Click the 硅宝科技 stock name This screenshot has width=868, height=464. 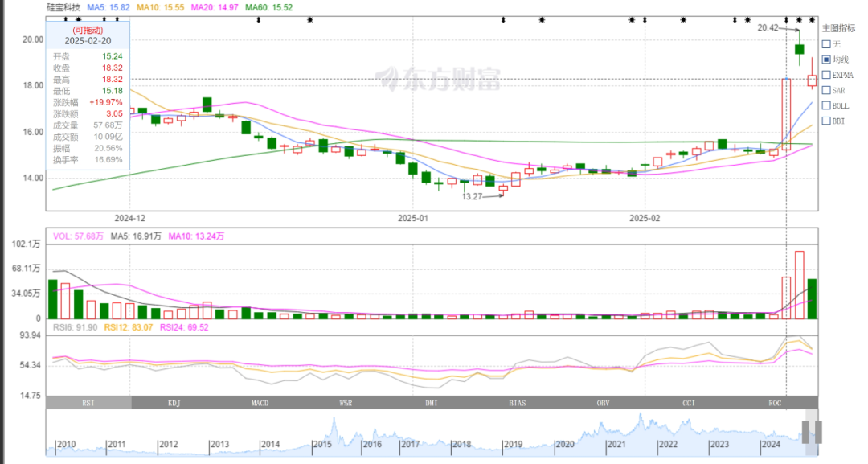(63, 7)
